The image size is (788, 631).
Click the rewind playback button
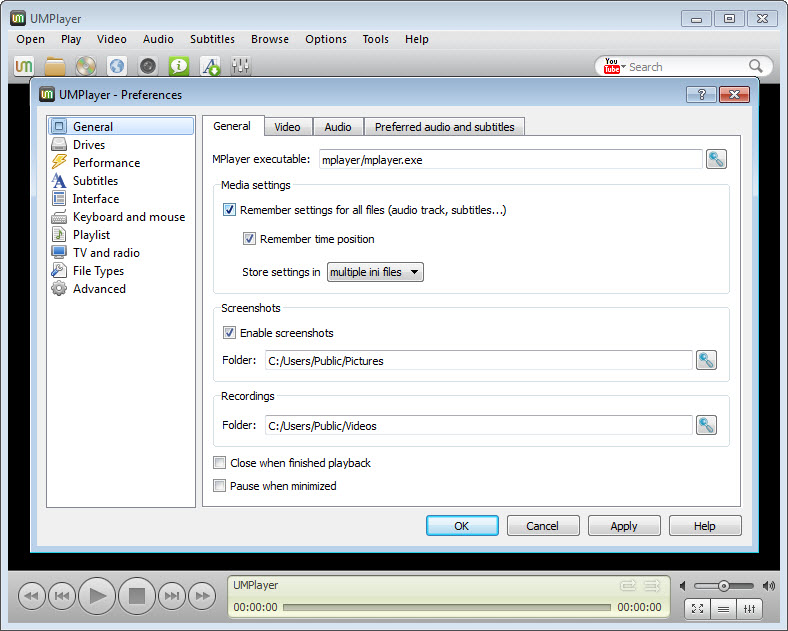point(32,596)
